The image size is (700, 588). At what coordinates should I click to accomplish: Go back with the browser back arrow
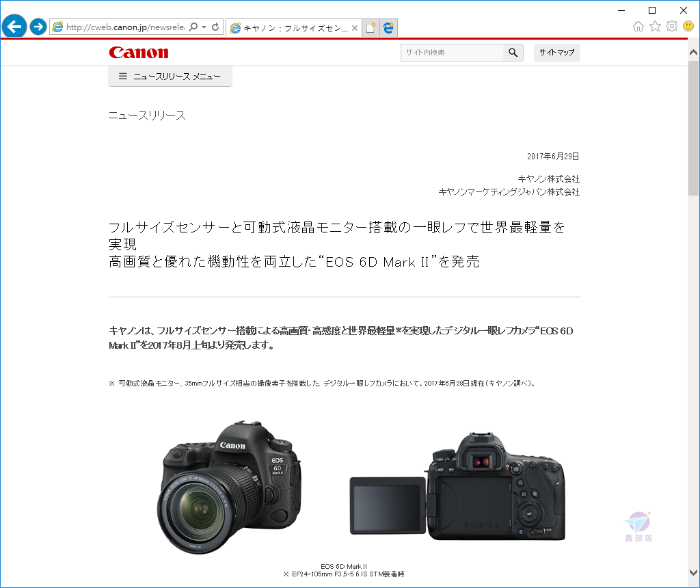coord(14,27)
